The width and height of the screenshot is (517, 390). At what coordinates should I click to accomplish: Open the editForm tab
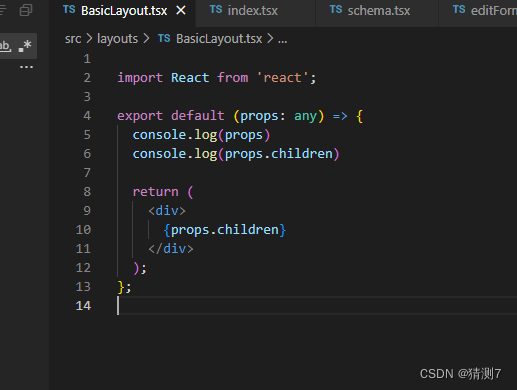click(x=478, y=11)
